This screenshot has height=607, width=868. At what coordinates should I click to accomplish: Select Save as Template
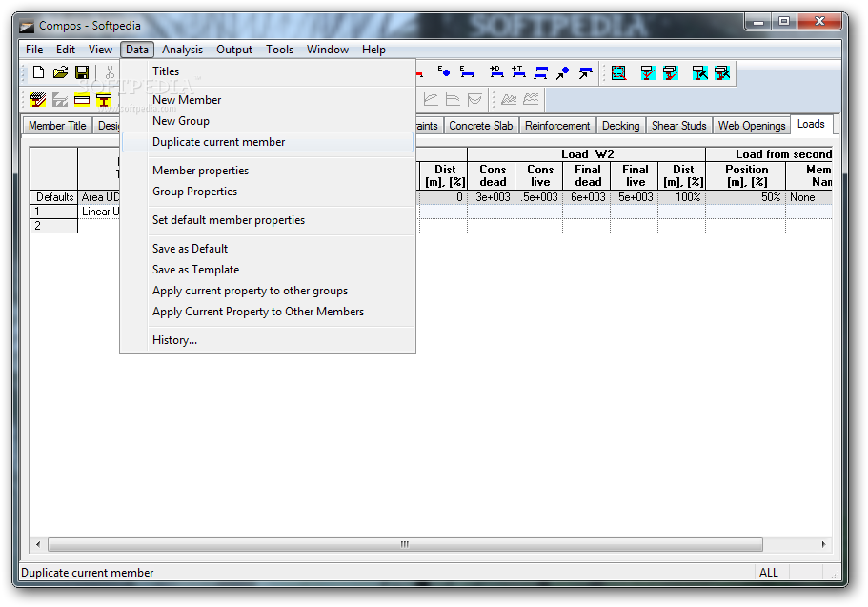[x=268, y=271]
